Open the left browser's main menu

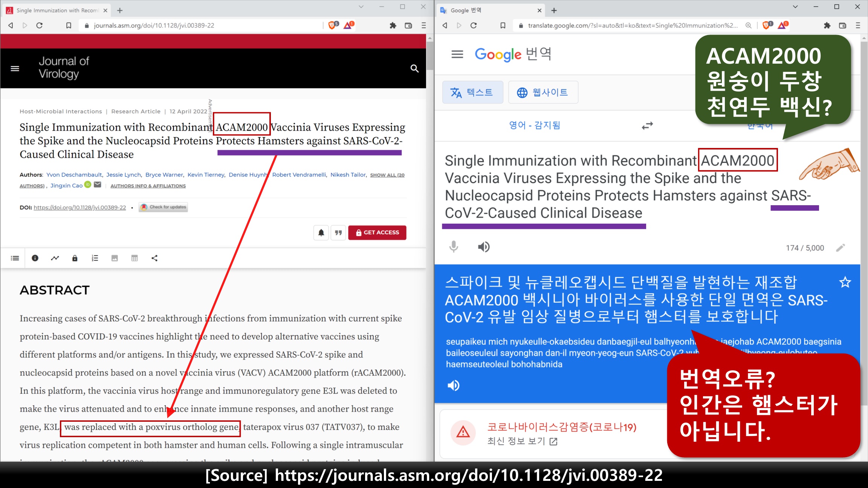[424, 26]
